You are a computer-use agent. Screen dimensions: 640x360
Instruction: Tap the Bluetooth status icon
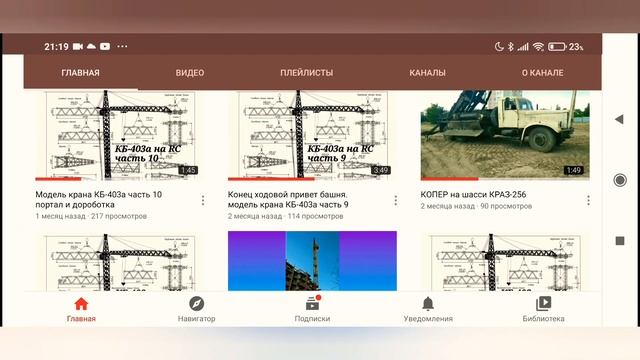click(x=511, y=47)
